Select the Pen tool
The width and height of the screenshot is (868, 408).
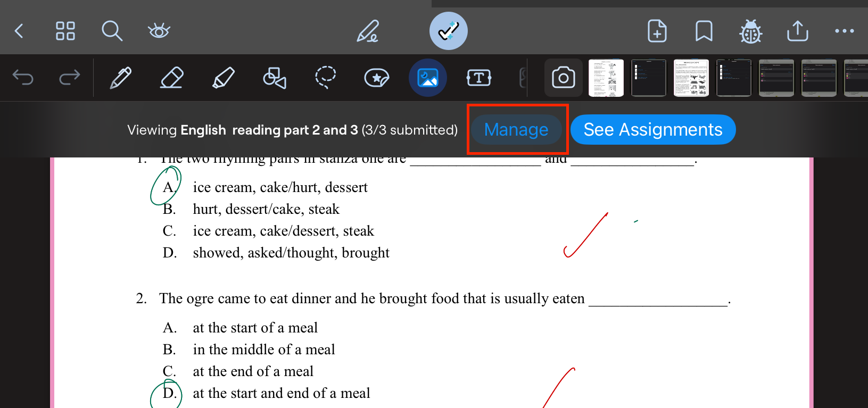[120, 78]
